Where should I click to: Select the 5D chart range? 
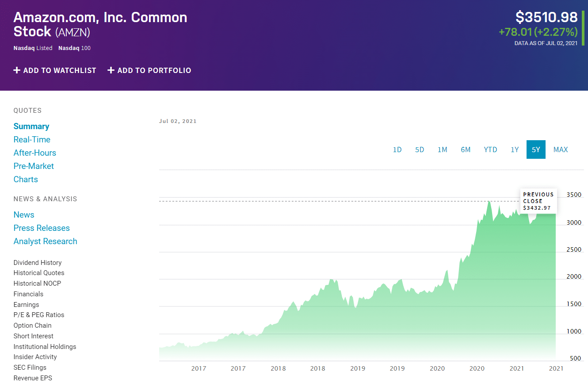click(420, 149)
